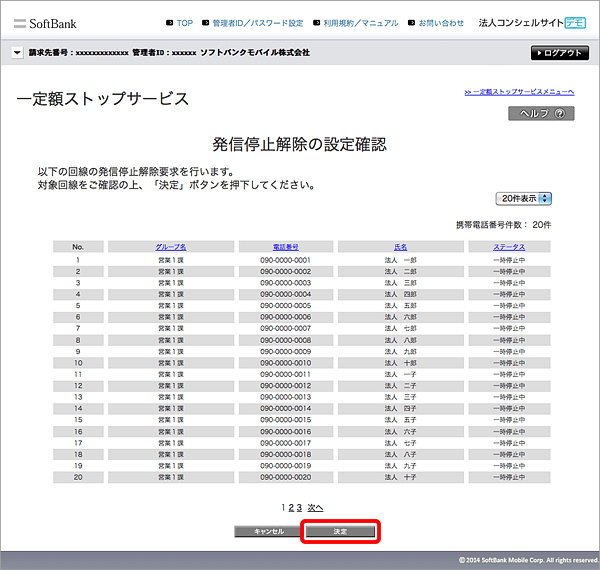600x570 pixels.
Task: Click the No. column header
Action: coord(78,247)
